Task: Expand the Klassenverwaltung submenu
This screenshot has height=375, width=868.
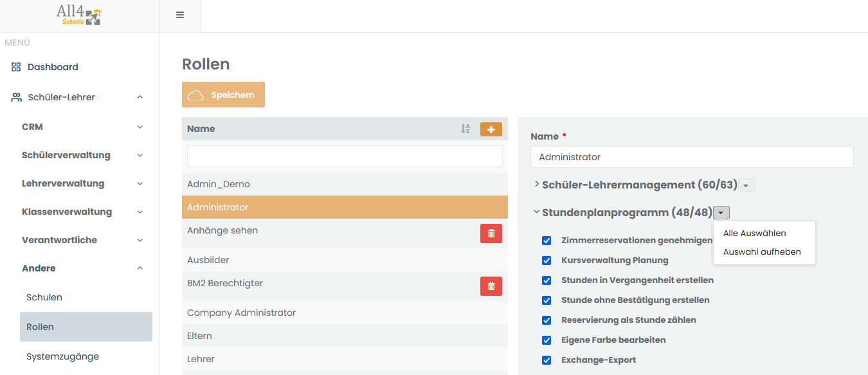Action: click(x=140, y=212)
